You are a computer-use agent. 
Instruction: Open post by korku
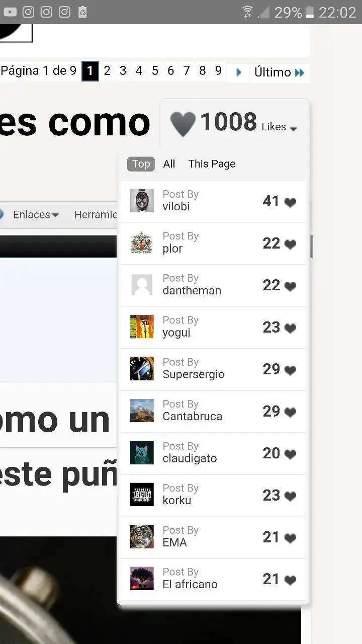point(213,496)
